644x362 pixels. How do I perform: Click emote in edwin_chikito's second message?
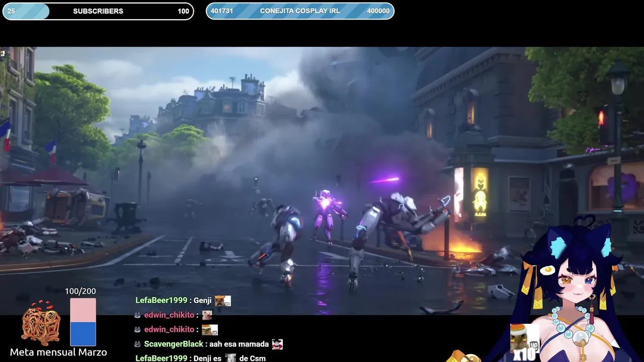tap(210, 330)
